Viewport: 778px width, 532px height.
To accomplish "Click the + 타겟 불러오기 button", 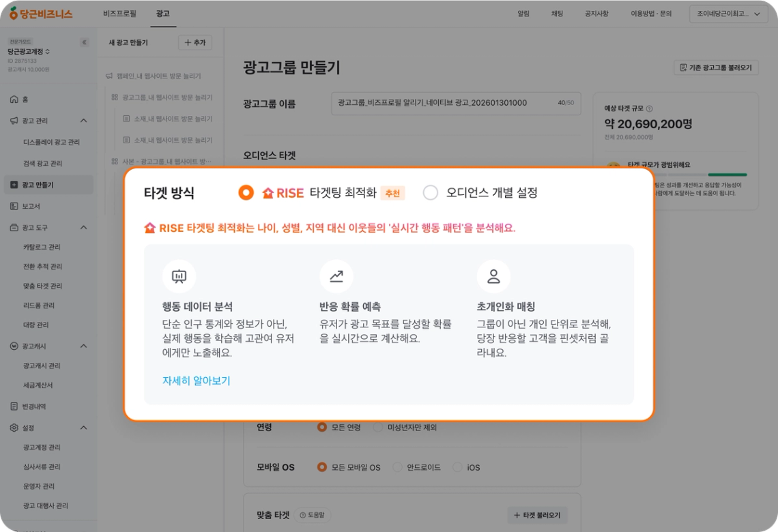I will coord(537,515).
